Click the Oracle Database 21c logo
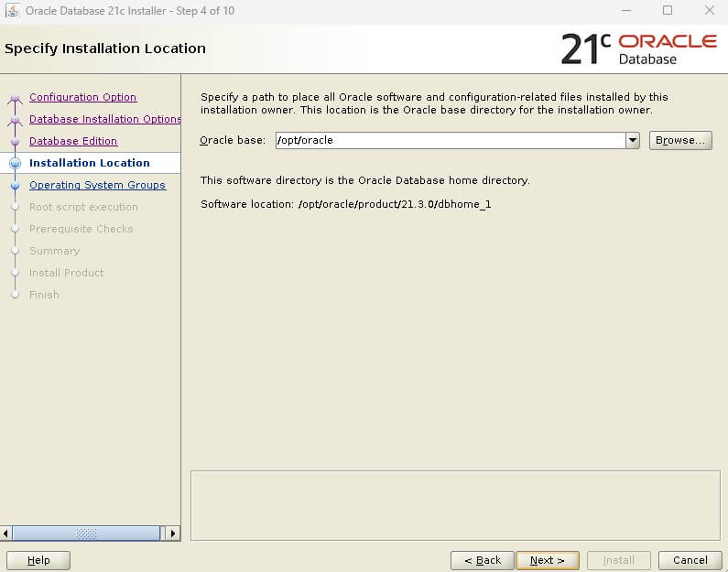Image resolution: width=728 pixels, height=572 pixels. coord(639,49)
